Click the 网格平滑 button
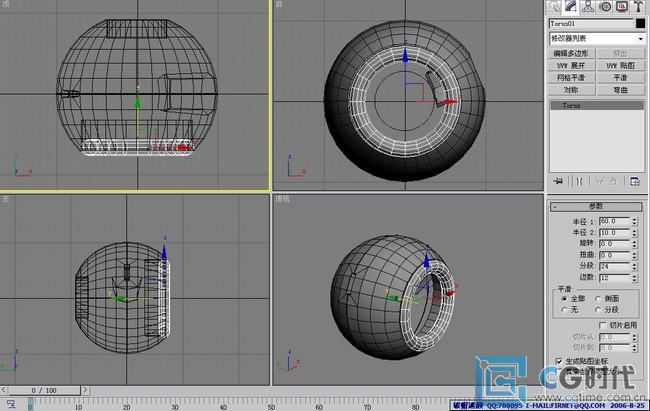This screenshot has width=650, height=411. tap(571, 78)
